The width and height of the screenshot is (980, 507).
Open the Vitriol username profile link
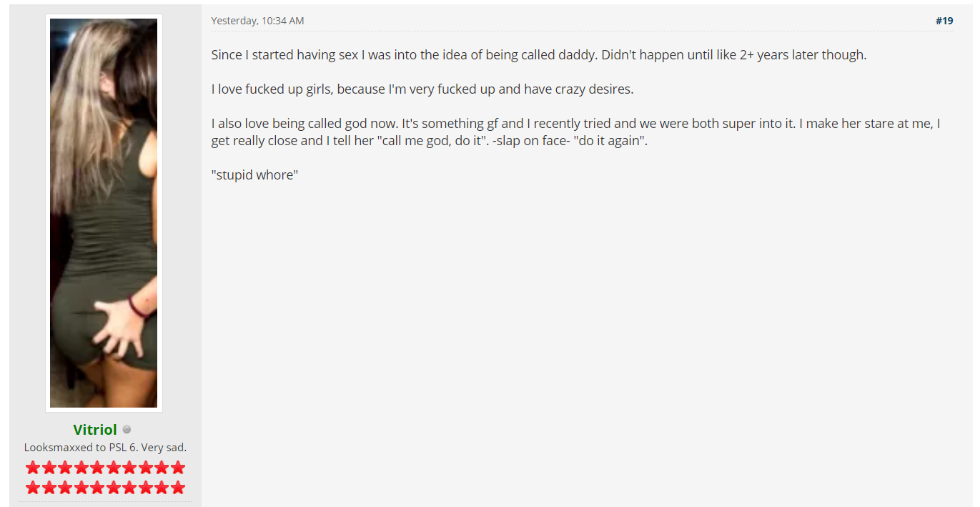(x=94, y=430)
